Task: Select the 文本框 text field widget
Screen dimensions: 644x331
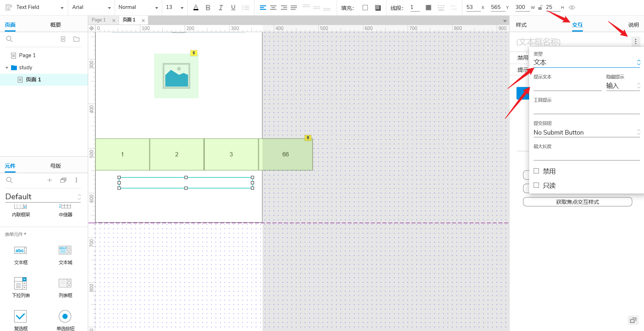Action: 21,255
